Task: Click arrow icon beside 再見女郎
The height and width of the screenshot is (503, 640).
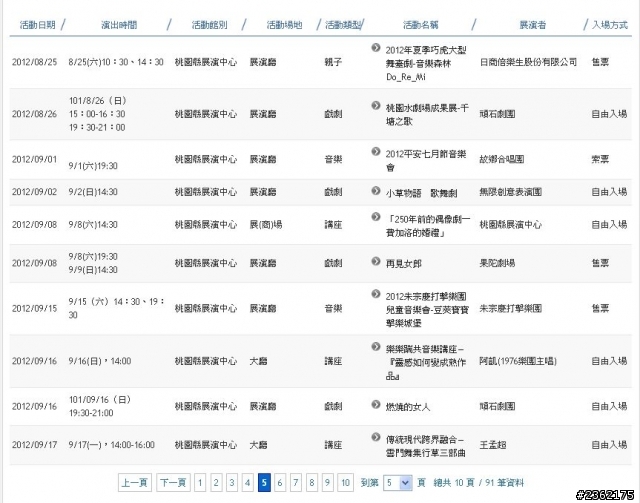Action: [x=376, y=261]
